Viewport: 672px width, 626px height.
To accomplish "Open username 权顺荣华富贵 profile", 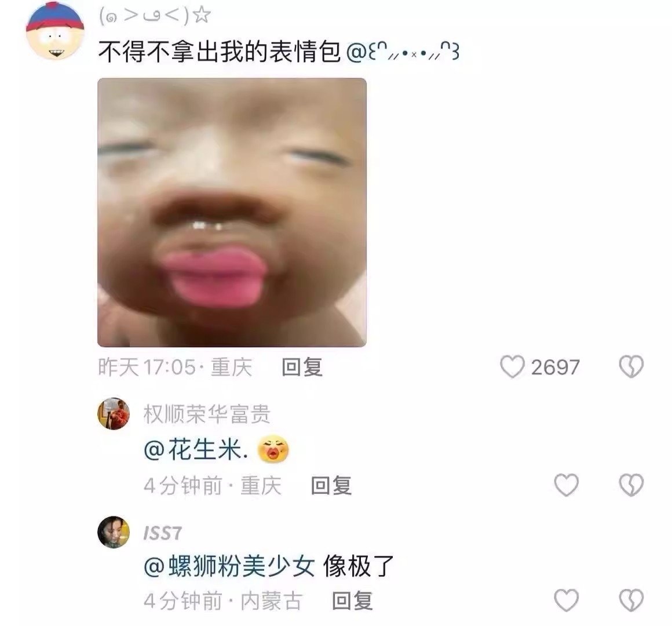I will [x=207, y=414].
